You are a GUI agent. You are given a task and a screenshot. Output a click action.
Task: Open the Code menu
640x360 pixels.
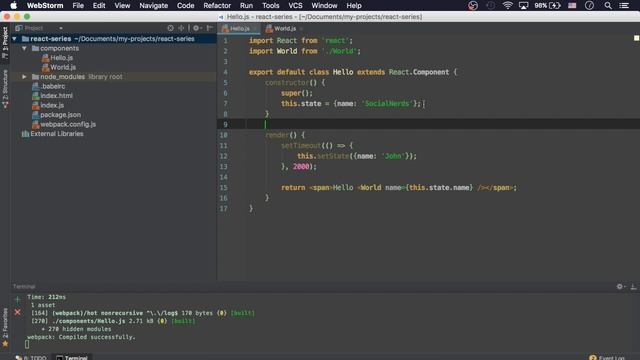pyautogui.click(x=185, y=6)
